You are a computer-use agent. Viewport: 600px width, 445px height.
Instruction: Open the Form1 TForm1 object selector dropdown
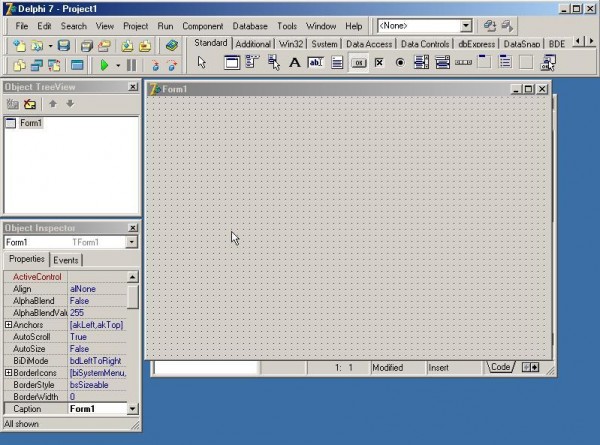tap(131, 242)
